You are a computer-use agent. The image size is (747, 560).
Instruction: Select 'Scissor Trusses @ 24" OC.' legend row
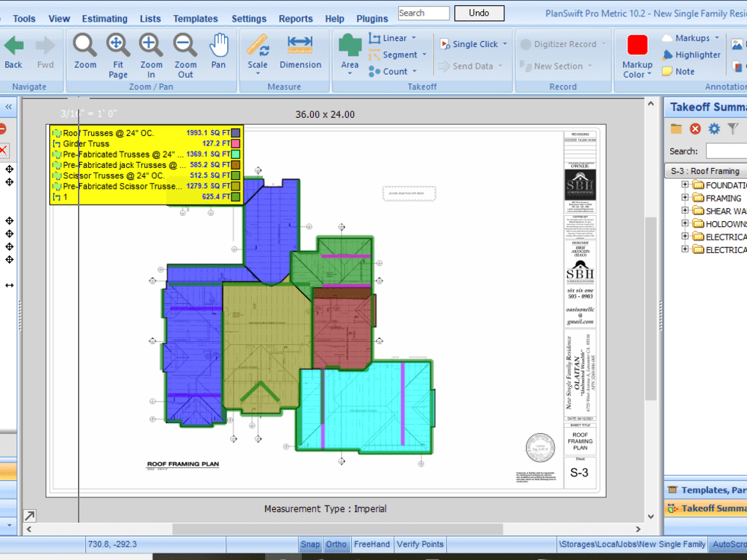click(x=146, y=175)
